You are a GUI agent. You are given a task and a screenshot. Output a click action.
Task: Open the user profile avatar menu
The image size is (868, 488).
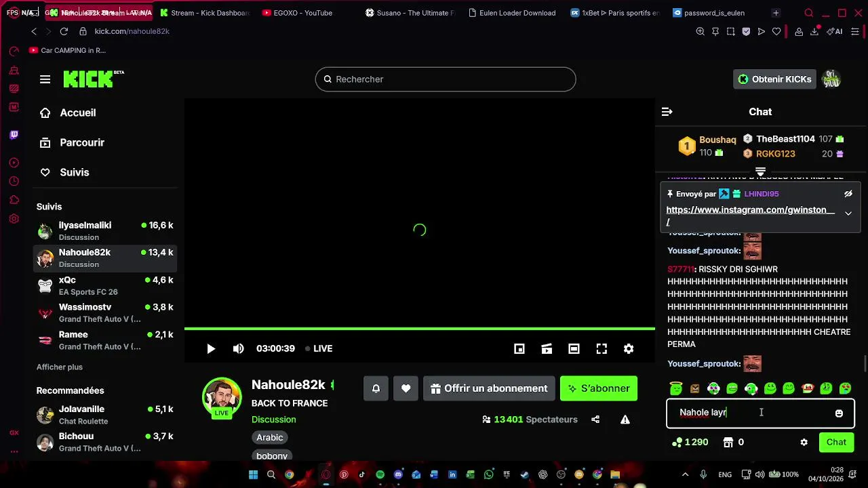(831, 79)
